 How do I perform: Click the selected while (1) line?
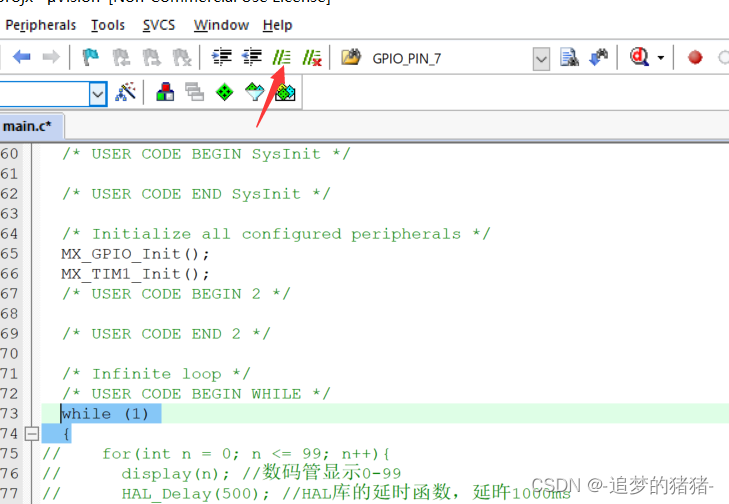105,414
